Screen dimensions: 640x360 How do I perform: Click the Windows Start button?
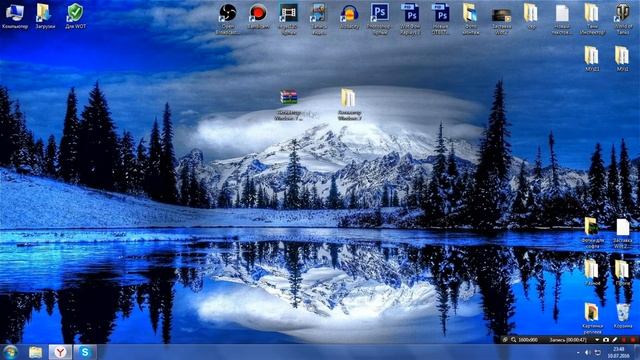[x=10, y=352]
